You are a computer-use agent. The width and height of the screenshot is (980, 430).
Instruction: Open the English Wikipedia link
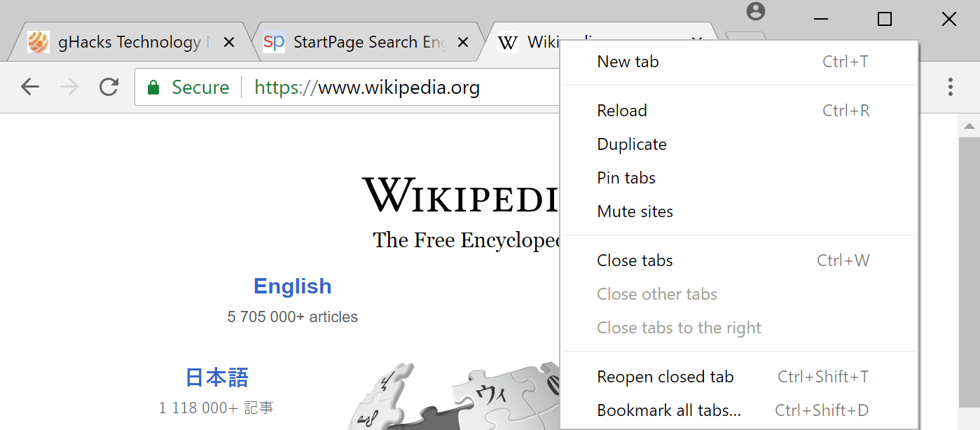click(x=292, y=286)
